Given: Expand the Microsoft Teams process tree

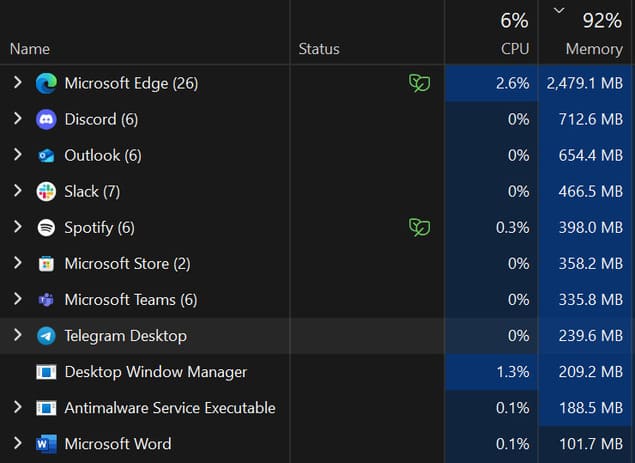Looking at the screenshot, I should click(x=17, y=299).
